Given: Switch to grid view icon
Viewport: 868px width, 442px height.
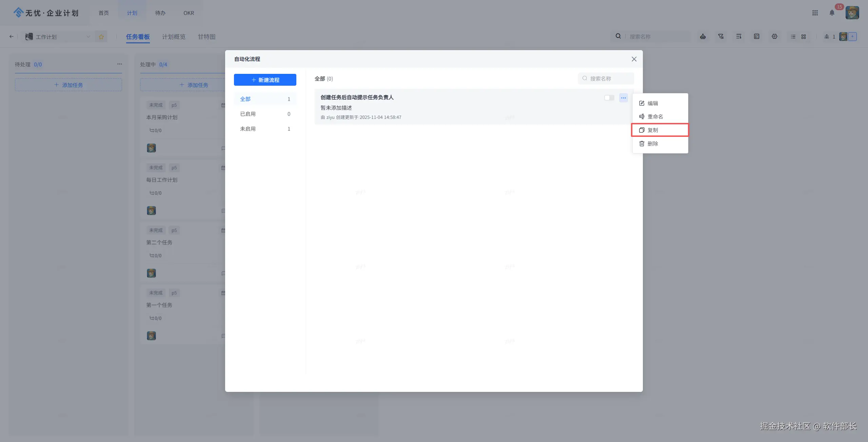Looking at the screenshot, I should click(804, 37).
